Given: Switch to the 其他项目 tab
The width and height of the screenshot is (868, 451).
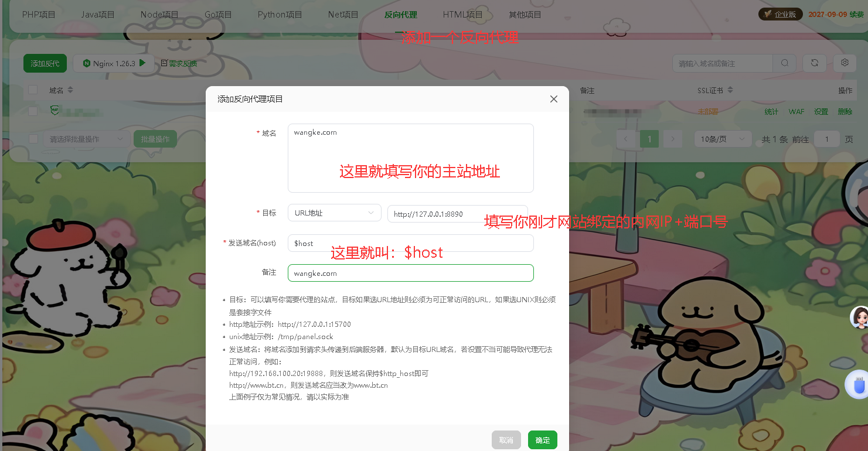Looking at the screenshot, I should (x=525, y=15).
